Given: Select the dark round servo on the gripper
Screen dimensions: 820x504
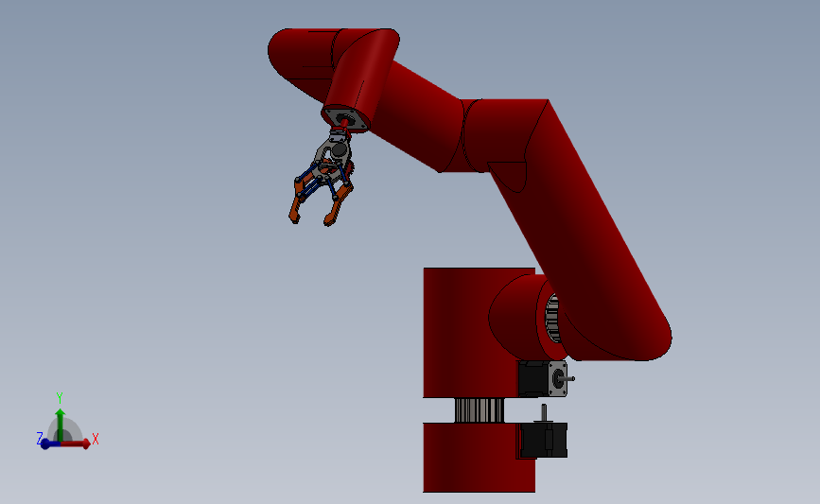Looking at the screenshot, I should pos(339,150).
